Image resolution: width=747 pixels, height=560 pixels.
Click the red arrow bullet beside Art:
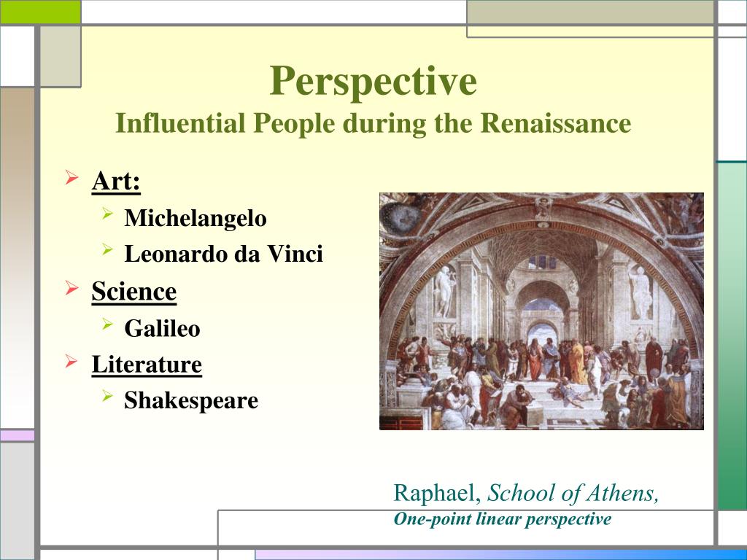click(71, 178)
